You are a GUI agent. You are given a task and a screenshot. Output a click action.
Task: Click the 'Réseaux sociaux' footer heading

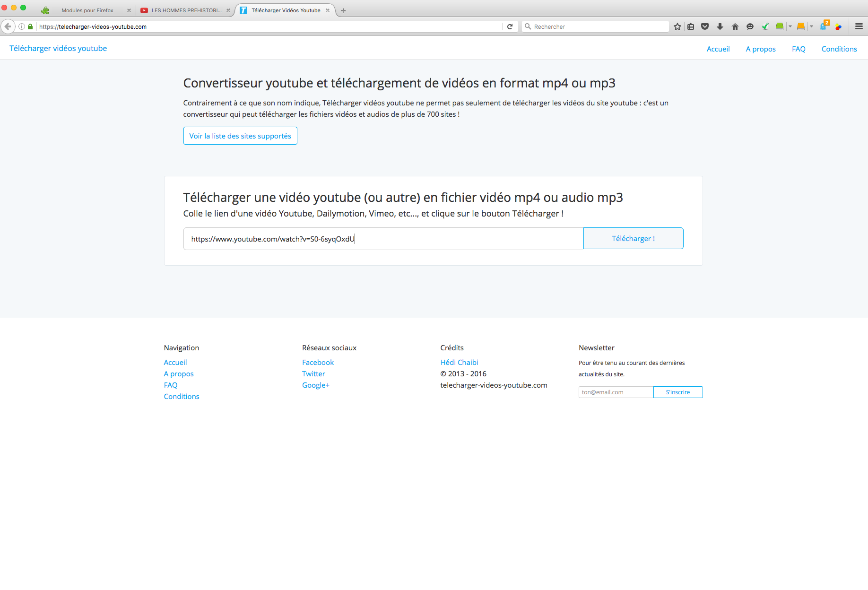[x=330, y=348]
